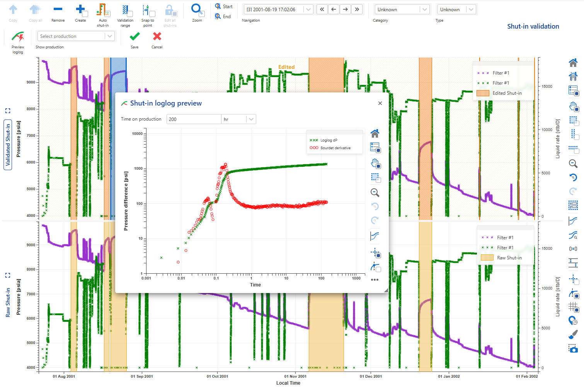Select the Raw Shut-in vertical tab

pyautogui.click(x=8, y=302)
